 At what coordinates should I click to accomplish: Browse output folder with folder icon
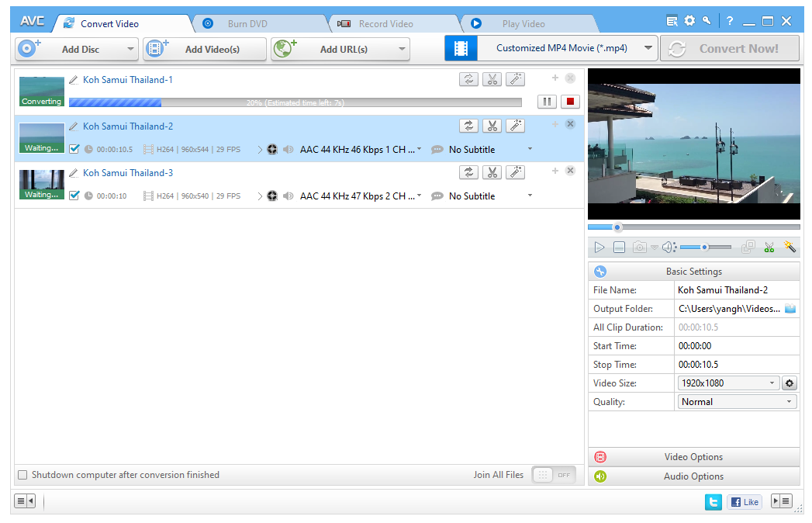click(790, 308)
